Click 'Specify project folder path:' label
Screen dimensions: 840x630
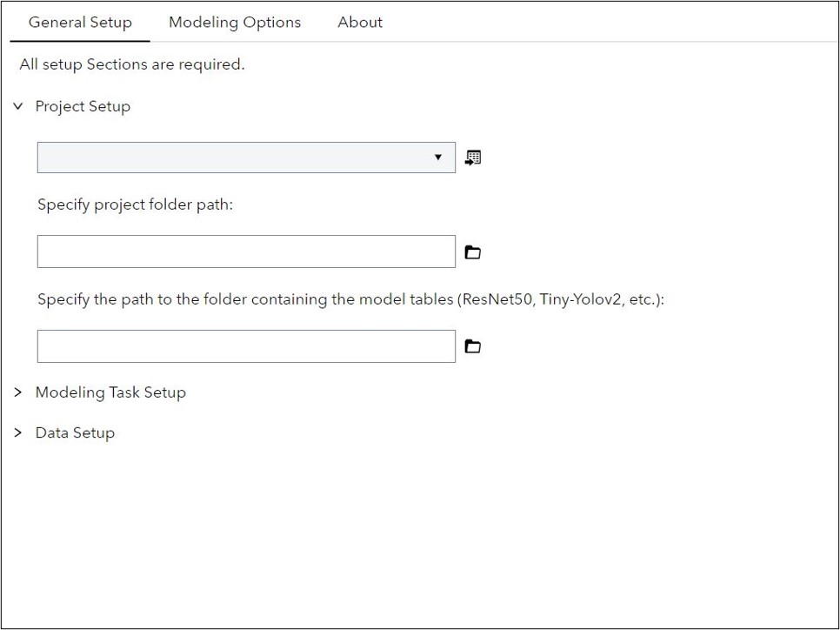pos(136,204)
